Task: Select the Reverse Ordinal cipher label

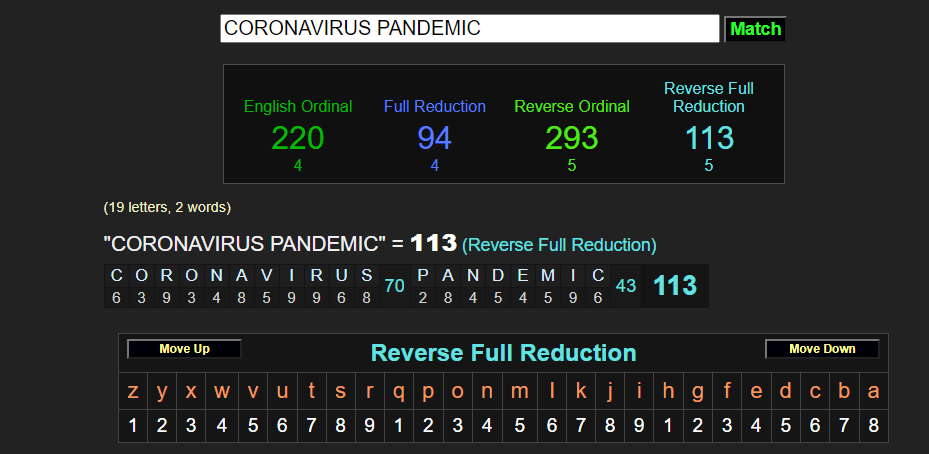Action: coord(572,107)
